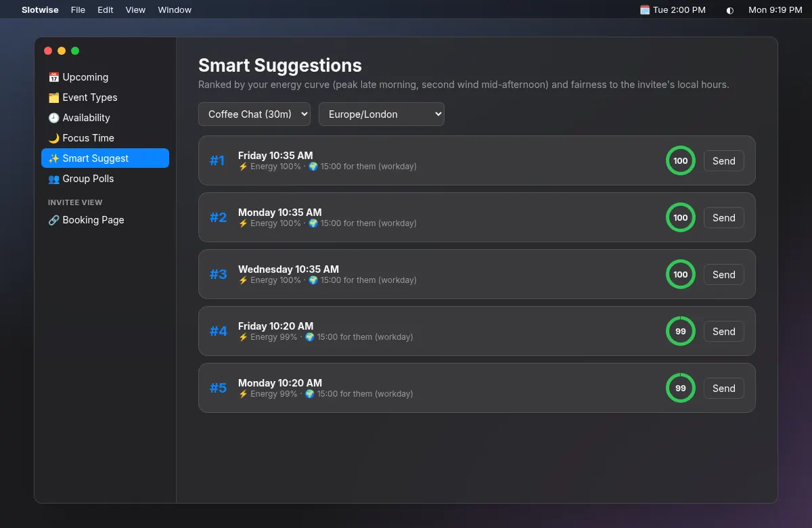This screenshot has height=528, width=812.
Task: Click the "Friday 10:20 AM" title
Action: coord(275,326)
